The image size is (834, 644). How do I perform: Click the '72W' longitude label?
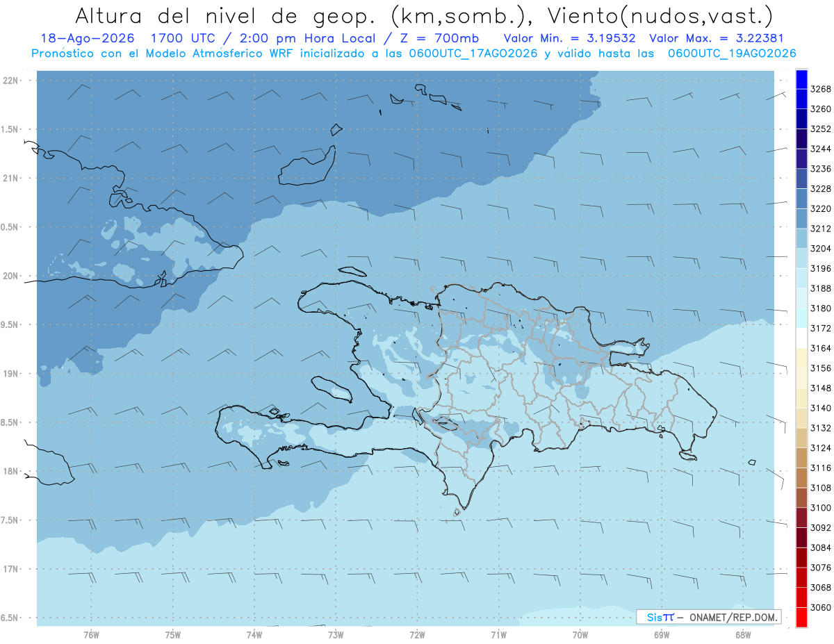[x=418, y=634]
